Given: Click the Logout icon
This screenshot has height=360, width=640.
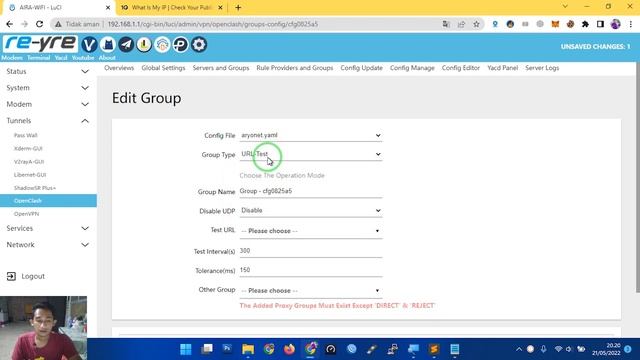Looking at the screenshot, I should coord(11,276).
